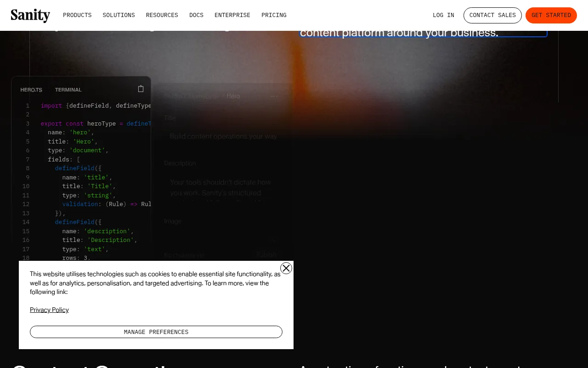Click the Log In link
This screenshot has height=368, width=588.
pyautogui.click(x=443, y=15)
